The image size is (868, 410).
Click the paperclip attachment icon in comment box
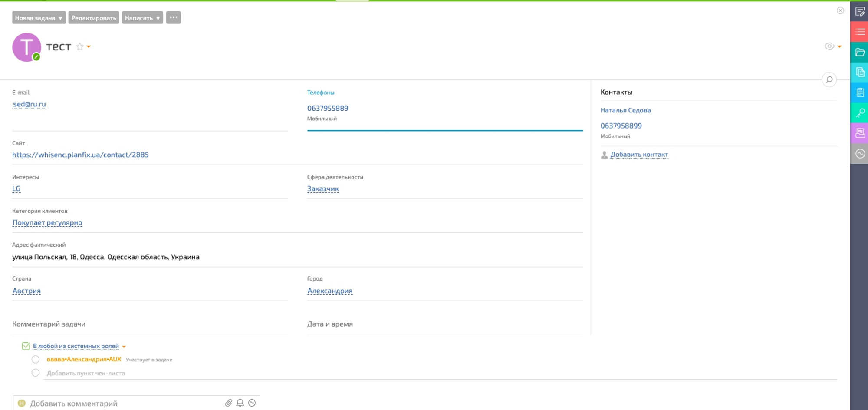[228, 403]
